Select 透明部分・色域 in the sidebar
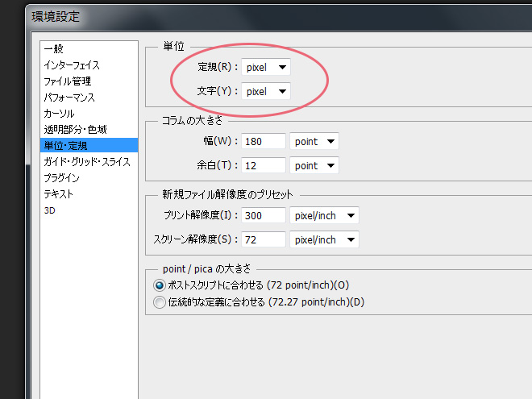The height and width of the screenshot is (399, 532). [x=75, y=130]
